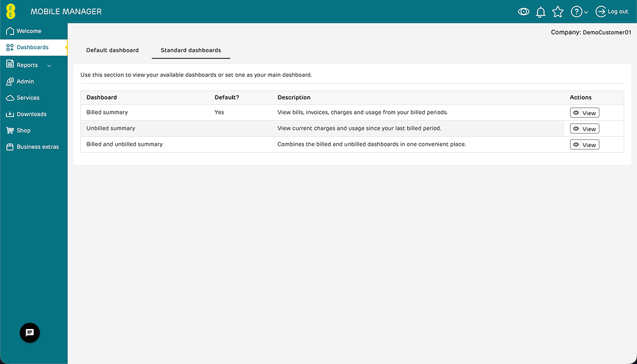Viewport: 637px width, 364px height.
Task: View the Billed summary dashboard
Action: [584, 113]
